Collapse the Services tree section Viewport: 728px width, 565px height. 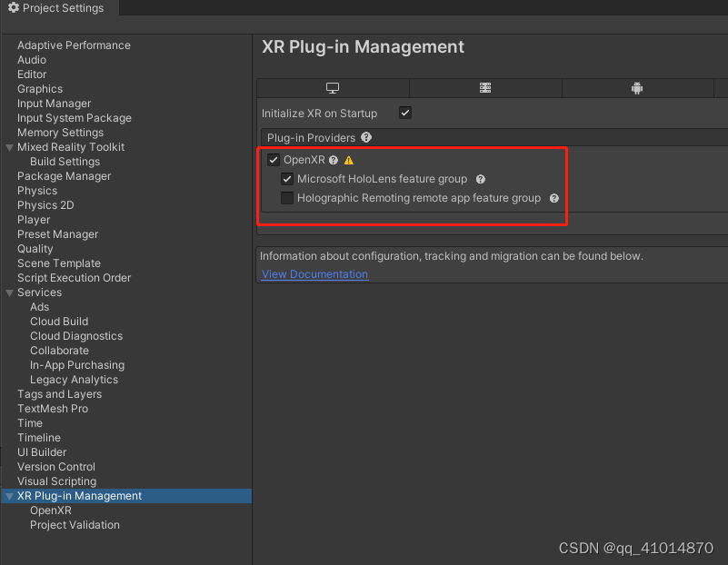[8, 292]
